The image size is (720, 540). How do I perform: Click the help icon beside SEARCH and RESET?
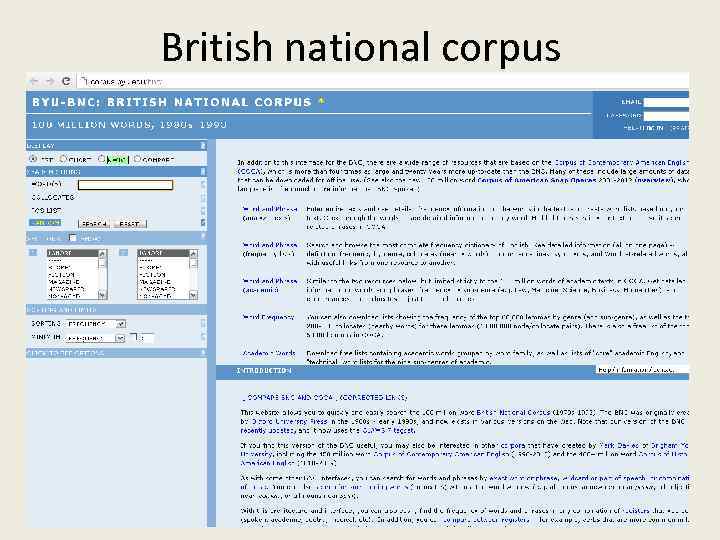pyautogui.click(x=203, y=223)
